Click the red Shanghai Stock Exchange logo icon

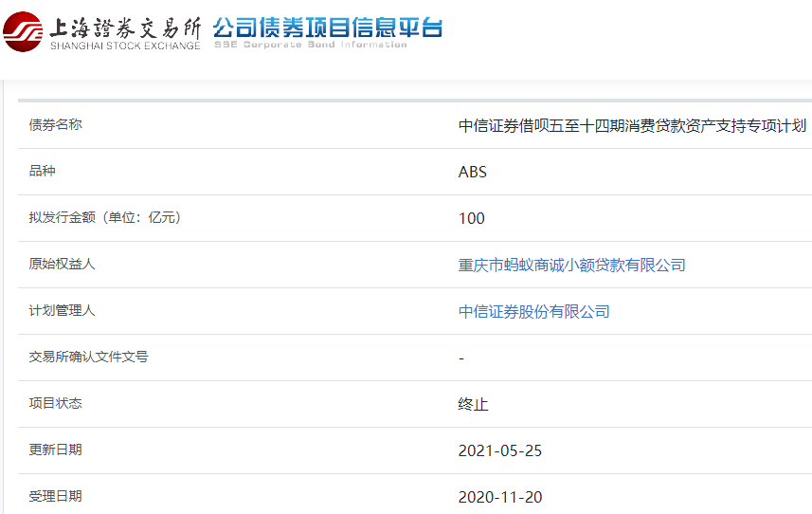[x=23, y=31]
